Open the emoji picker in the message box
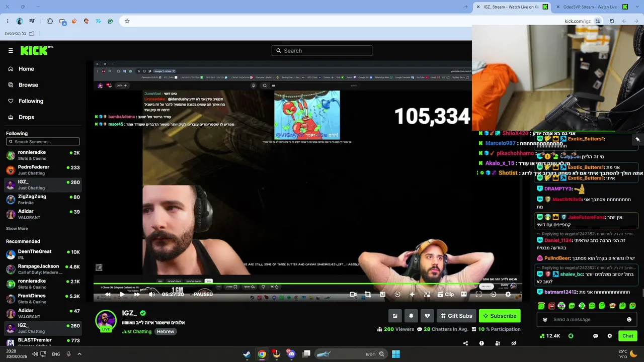 point(629,320)
